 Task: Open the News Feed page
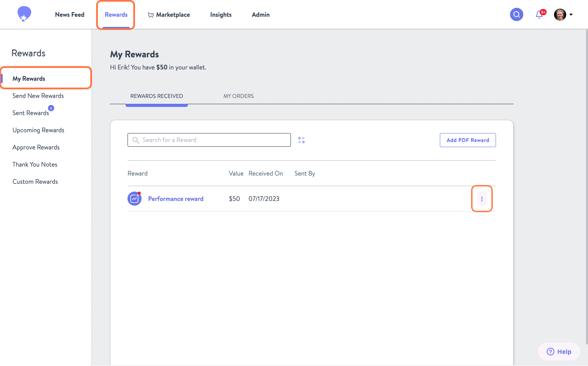70,14
